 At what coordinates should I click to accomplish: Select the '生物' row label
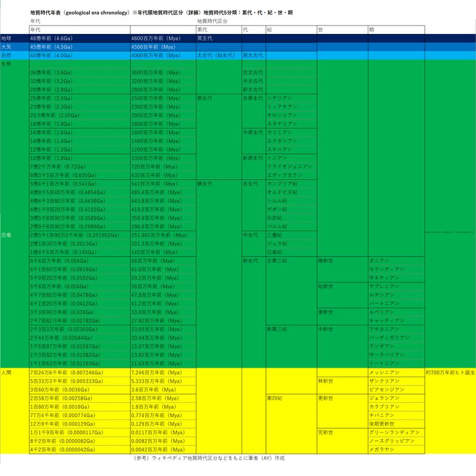tap(7, 64)
